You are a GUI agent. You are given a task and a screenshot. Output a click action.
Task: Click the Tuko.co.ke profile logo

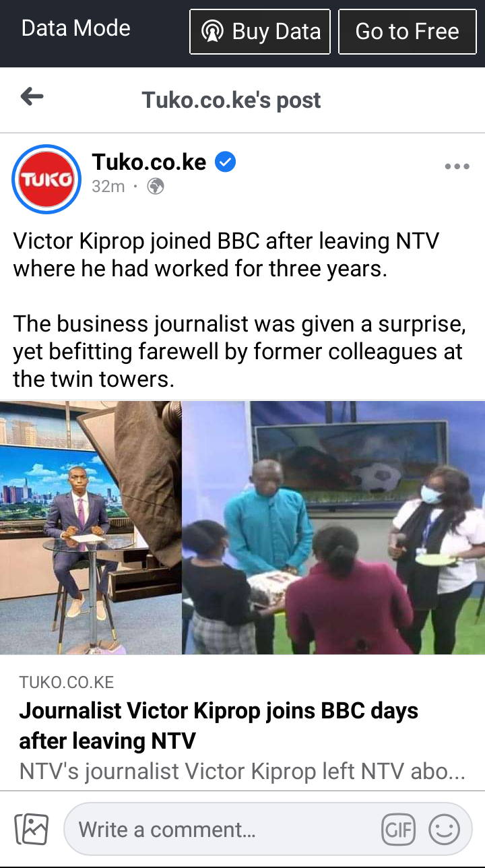coord(46,179)
